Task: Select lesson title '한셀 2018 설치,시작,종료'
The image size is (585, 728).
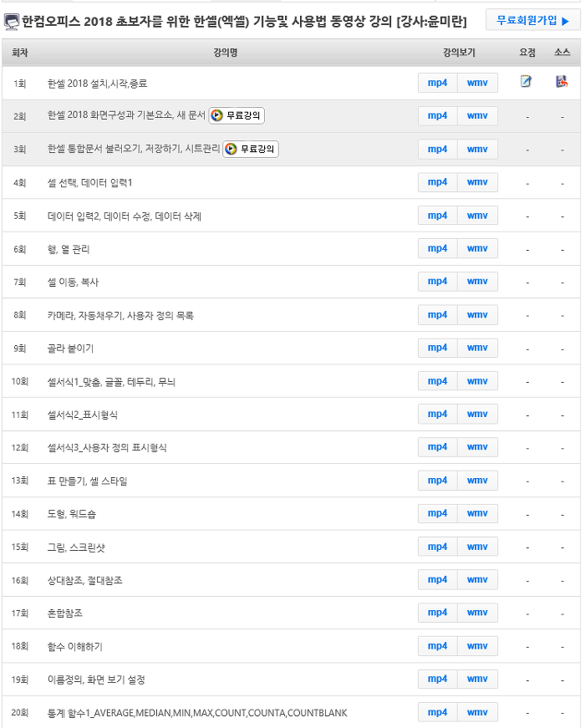Action: tap(98, 84)
